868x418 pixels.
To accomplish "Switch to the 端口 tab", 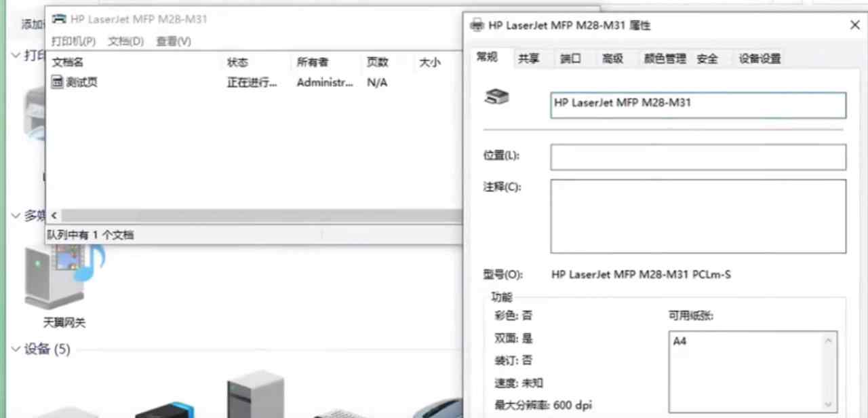I will tap(570, 58).
